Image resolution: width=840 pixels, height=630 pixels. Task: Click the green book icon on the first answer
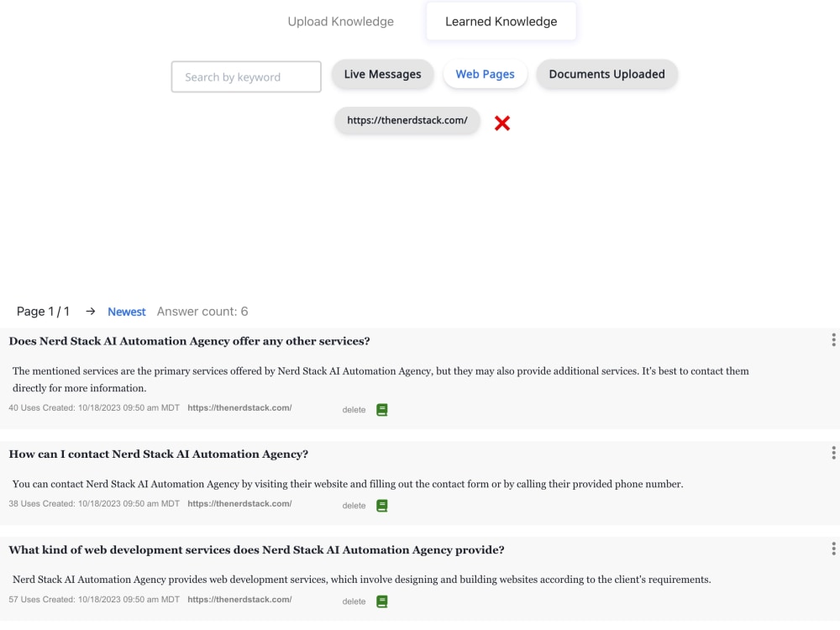point(382,409)
